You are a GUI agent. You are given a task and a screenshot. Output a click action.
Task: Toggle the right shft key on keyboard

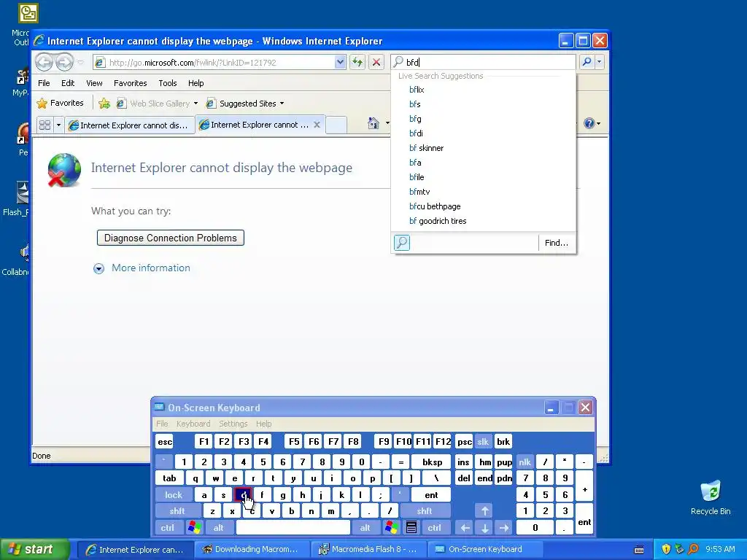click(x=425, y=511)
